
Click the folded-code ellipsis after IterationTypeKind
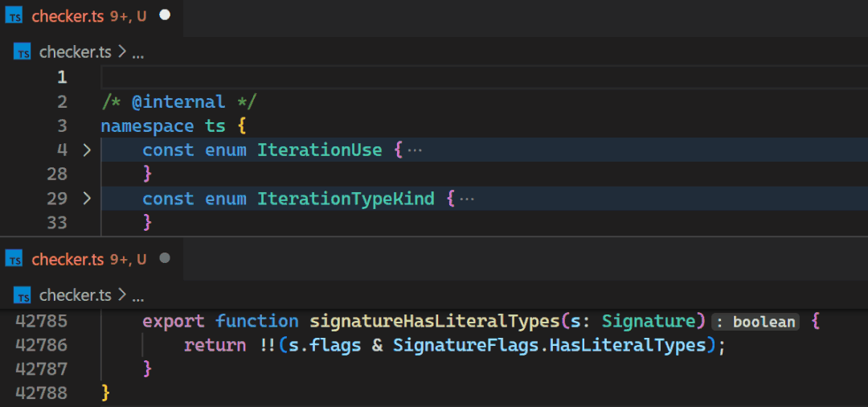466,199
